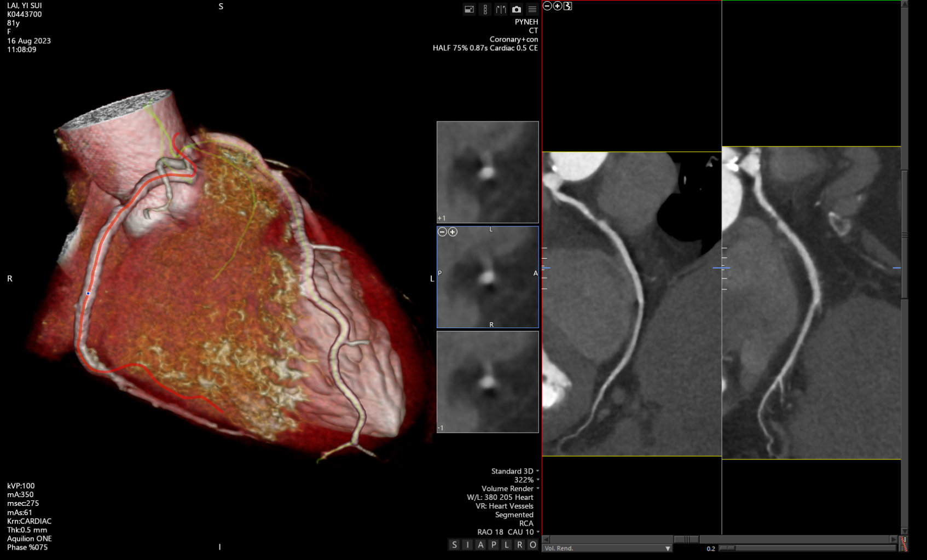The height and width of the screenshot is (560, 927).
Task: Click the vertical three-squares icon
Action: click(x=485, y=9)
